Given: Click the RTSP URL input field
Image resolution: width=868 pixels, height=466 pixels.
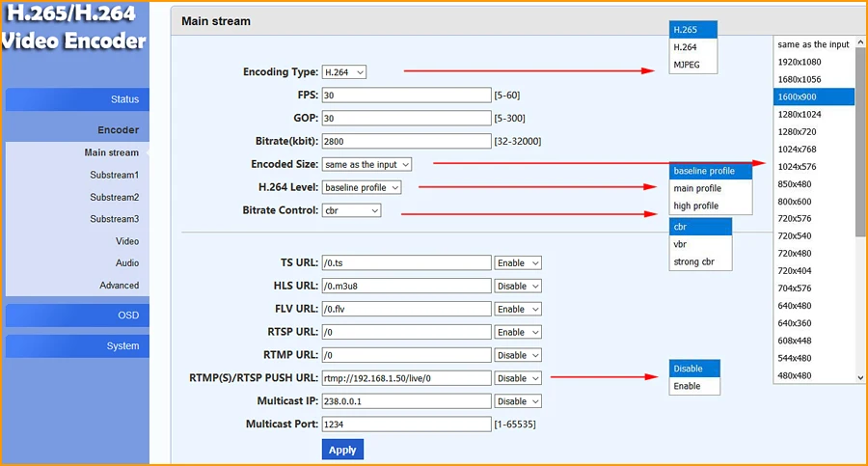Looking at the screenshot, I should point(406,332).
